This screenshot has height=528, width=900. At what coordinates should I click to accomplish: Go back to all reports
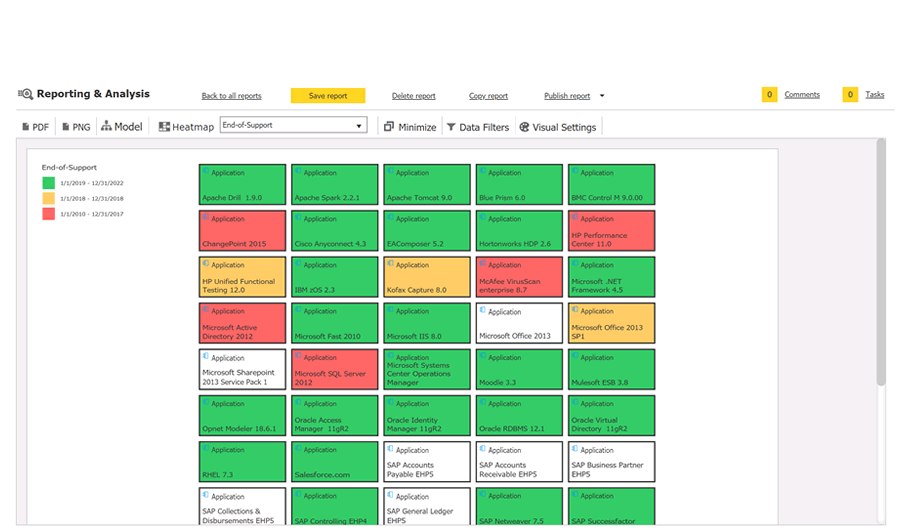point(231,96)
